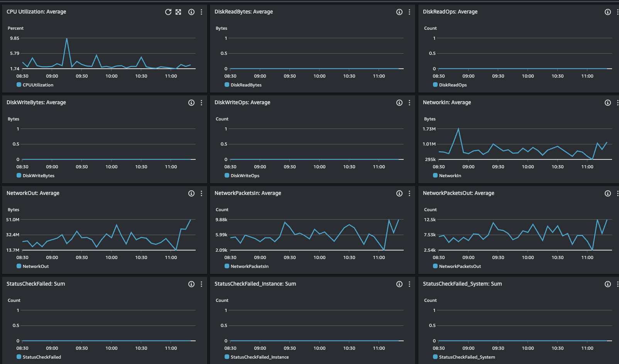This screenshot has height=364, width=619.
Task: Click the "09:30" time label in NetworkOut chart
Action: [x=82, y=257]
